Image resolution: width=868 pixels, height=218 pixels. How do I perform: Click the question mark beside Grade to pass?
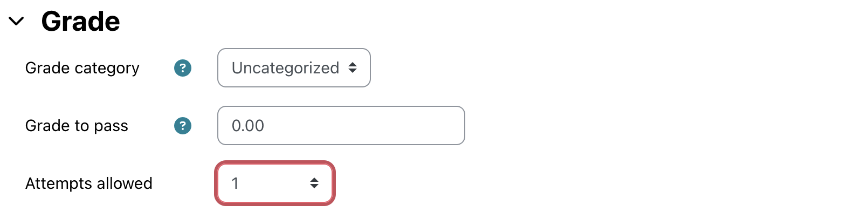[x=183, y=126]
